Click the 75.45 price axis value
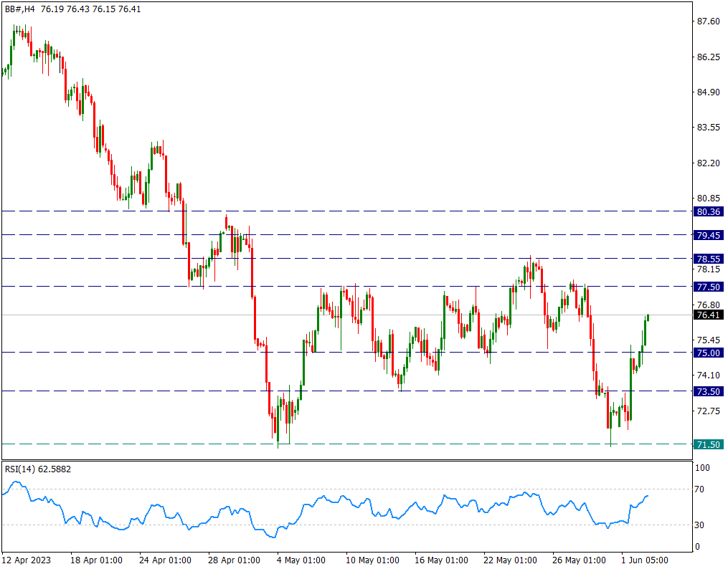 click(x=709, y=340)
